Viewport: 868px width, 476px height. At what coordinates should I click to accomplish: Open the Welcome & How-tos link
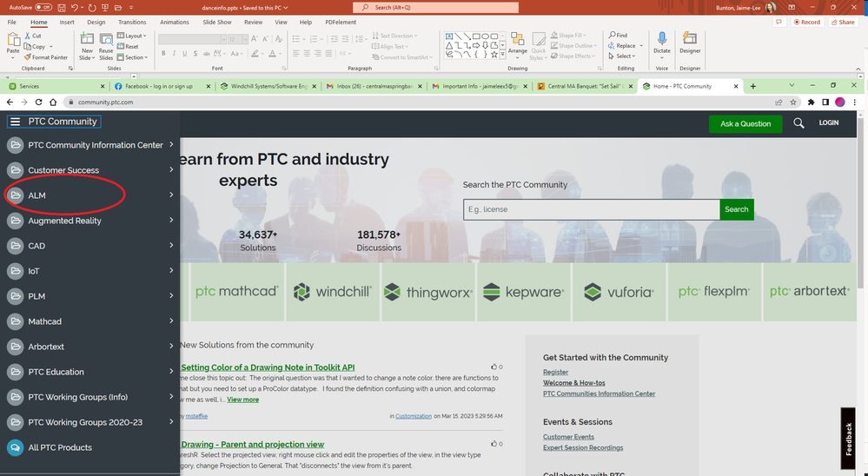576,382
